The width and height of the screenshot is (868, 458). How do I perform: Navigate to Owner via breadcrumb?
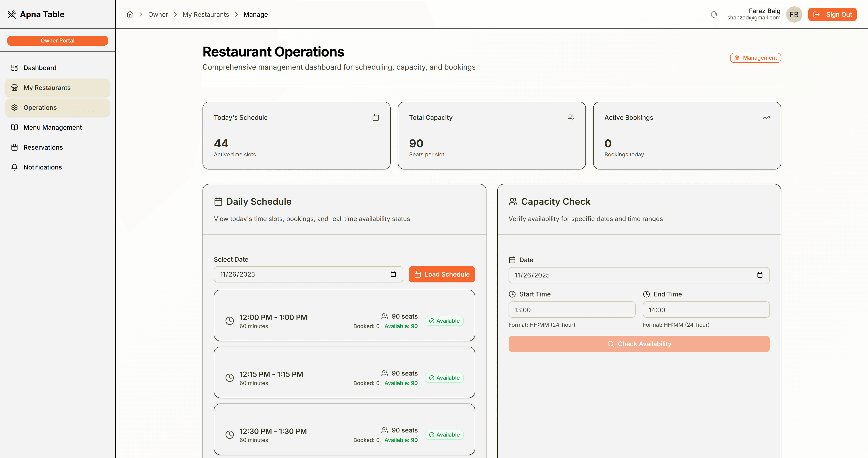pos(158,14)
